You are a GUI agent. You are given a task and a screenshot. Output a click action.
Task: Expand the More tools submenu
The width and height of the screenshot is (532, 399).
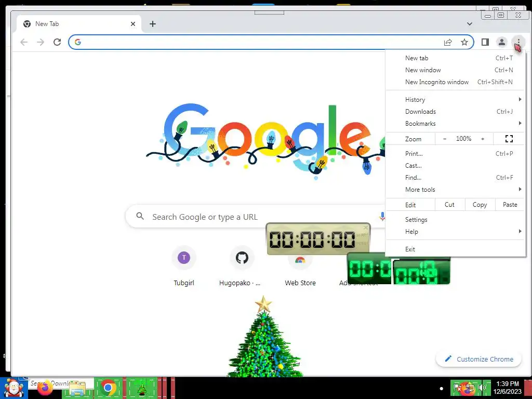click(x=455, y=189)
